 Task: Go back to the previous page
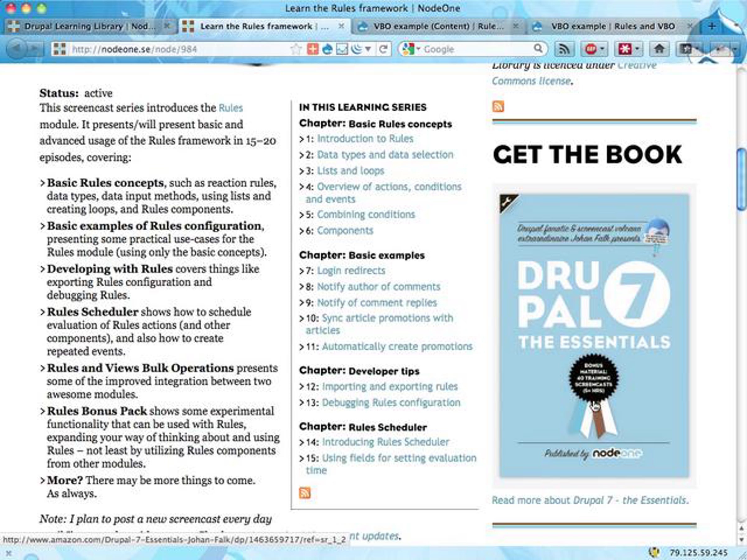(x=16, y=49)
